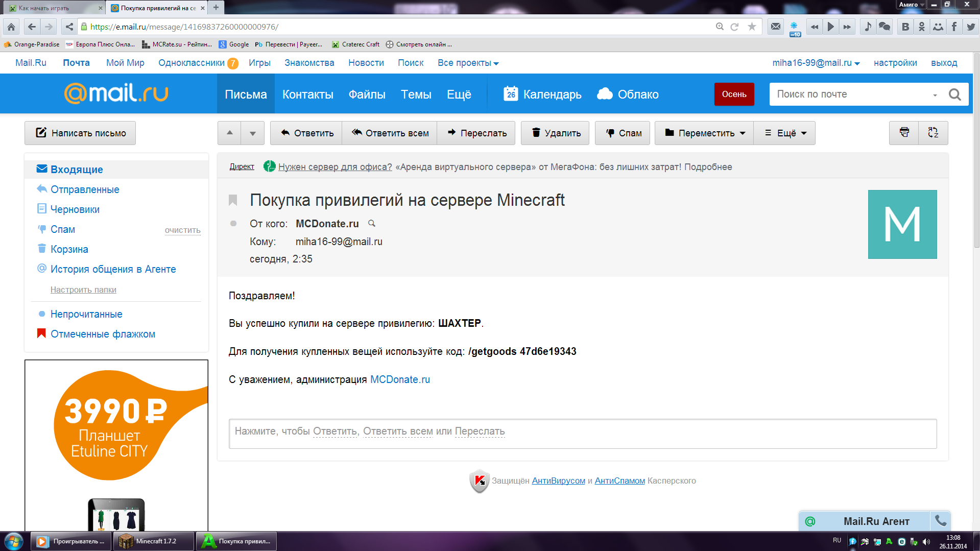Screen dimensions: 980x551
Task: Open the MCDonate.ru link in message body
Action: [400, 379]
